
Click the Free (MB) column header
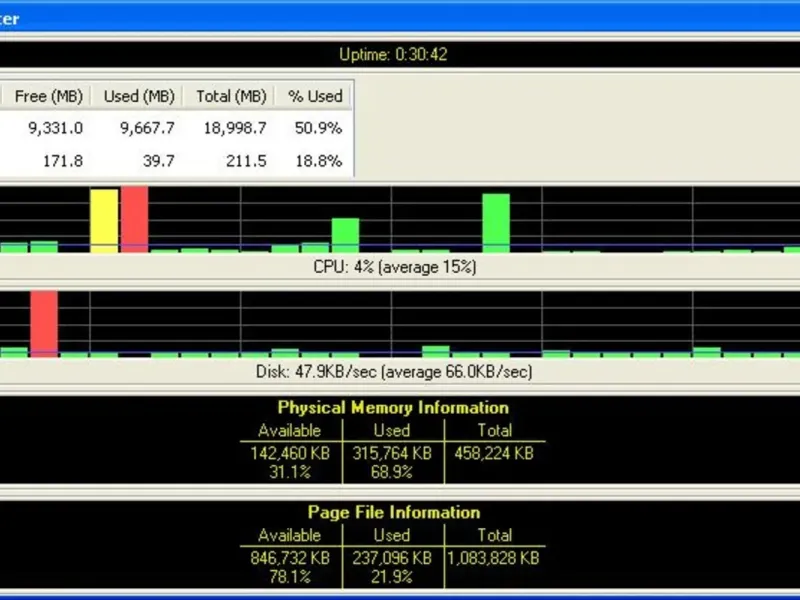[x=47, y=96]
